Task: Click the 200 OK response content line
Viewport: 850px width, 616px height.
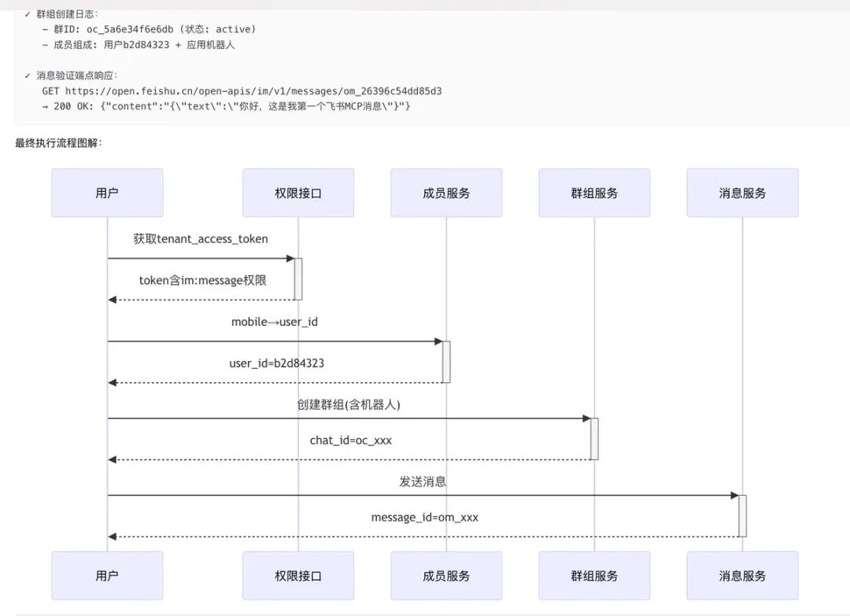Action: coord(226,106)
